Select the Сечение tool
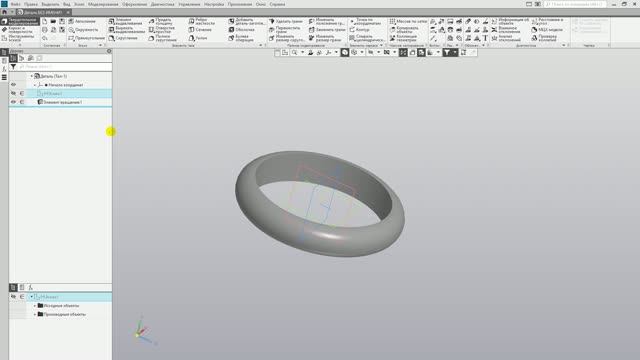 200,30
